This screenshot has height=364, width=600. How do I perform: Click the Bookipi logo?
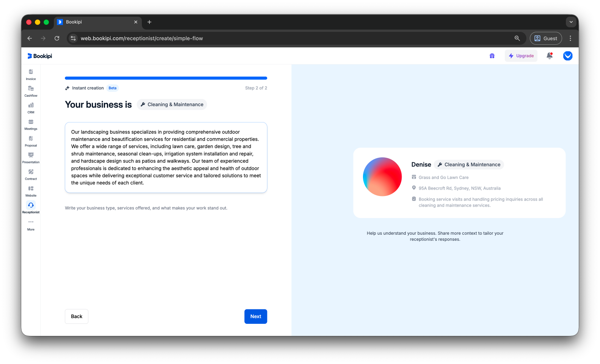tap(40, 56)
